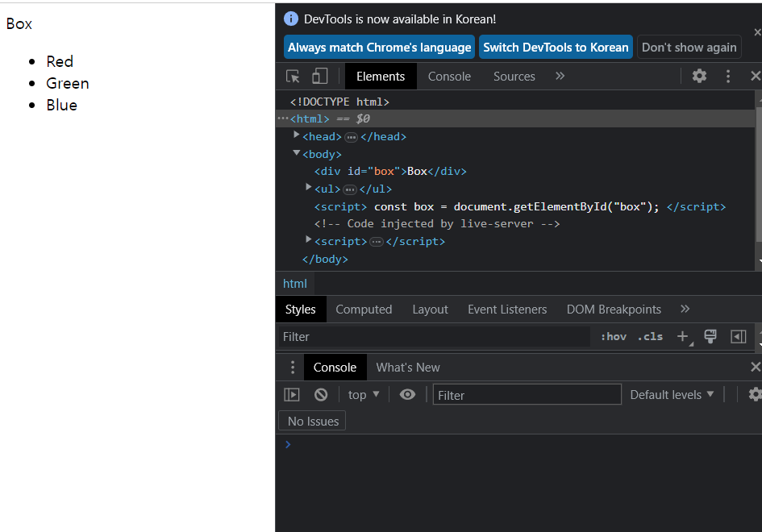
Task: Select the html element row
Action: point(515,118)
